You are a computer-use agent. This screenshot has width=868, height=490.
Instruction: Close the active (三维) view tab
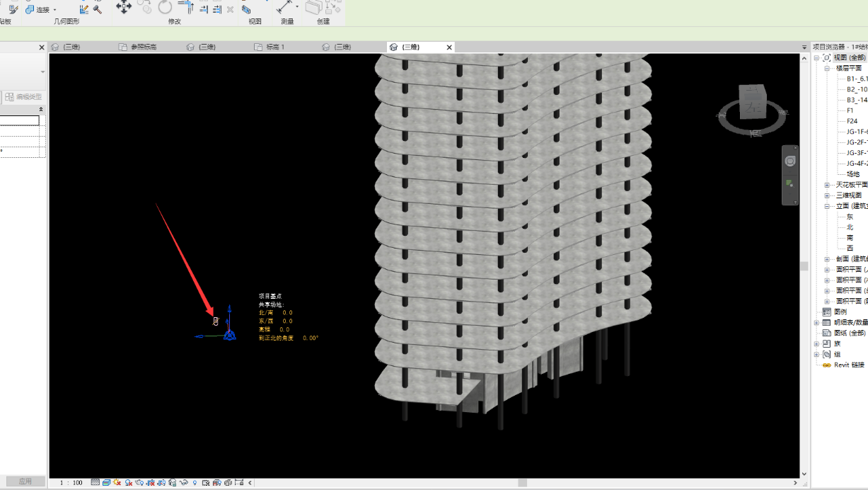(449, 47)
